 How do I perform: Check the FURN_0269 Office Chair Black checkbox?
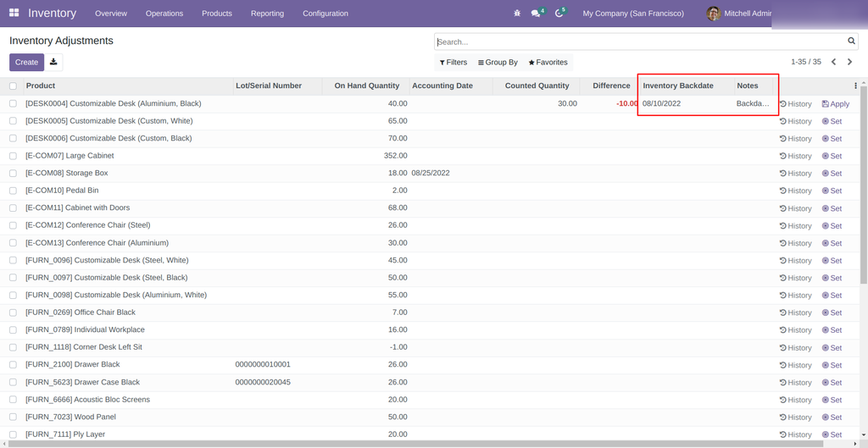pos(13,312)
